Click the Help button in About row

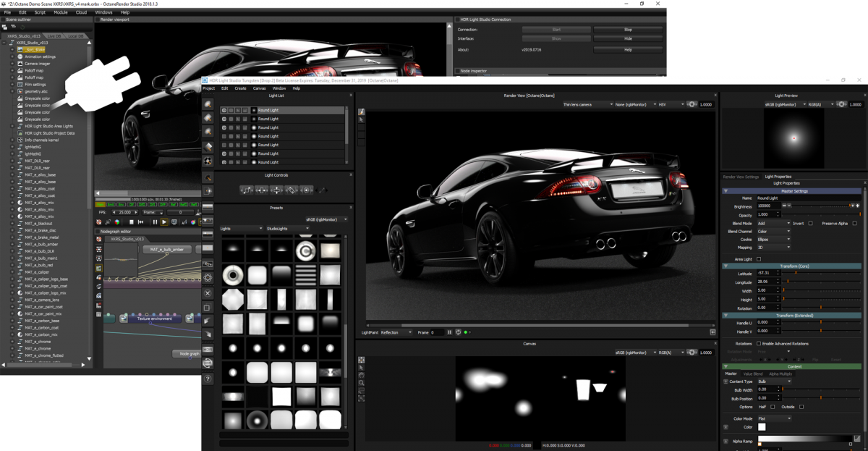pos(628,50)
